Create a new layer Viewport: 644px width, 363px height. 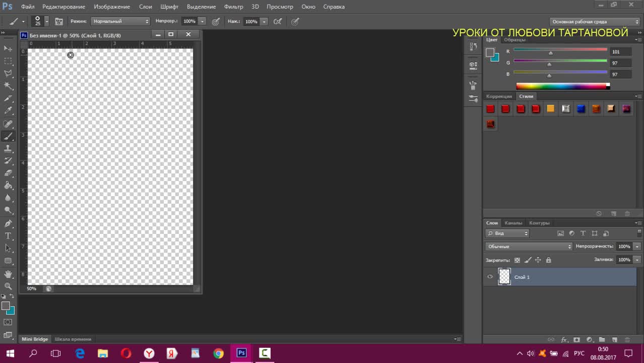pos(615,340)
